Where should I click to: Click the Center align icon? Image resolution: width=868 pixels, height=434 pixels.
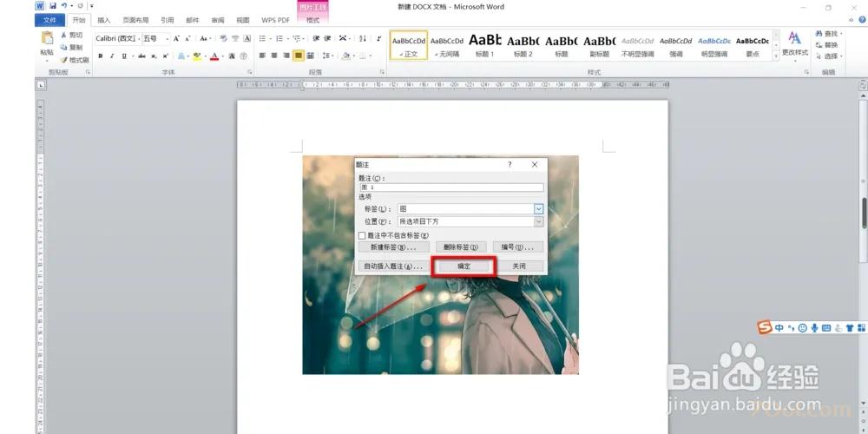click(x=274, y=56)
